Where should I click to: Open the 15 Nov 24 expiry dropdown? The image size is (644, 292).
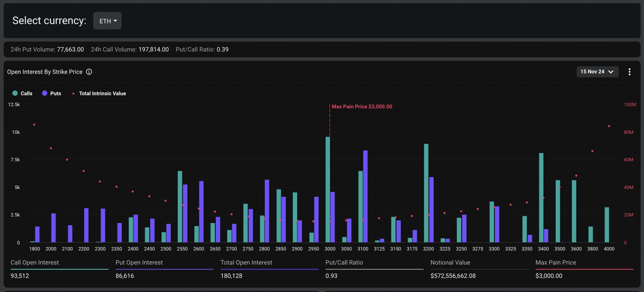[597, 72]
